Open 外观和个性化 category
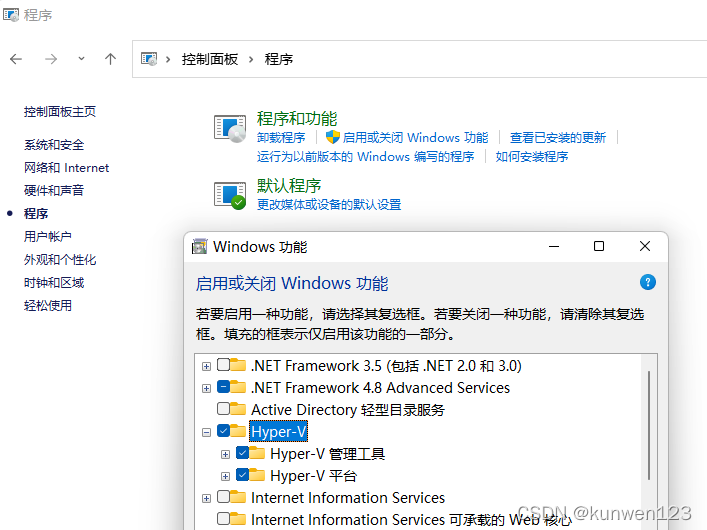Image resolution: width=707 pixels, height=530 pixels. coord(60,259)
